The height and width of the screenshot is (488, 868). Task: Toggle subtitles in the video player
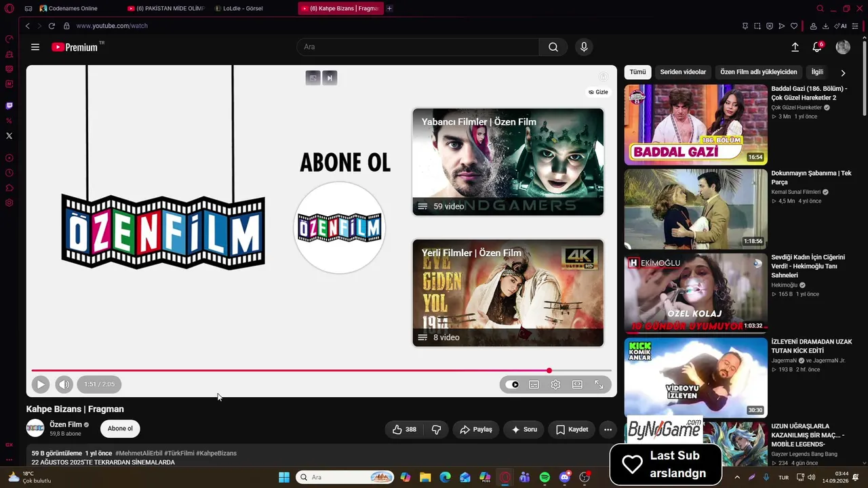pyautogui.click(x=534, y=384)
